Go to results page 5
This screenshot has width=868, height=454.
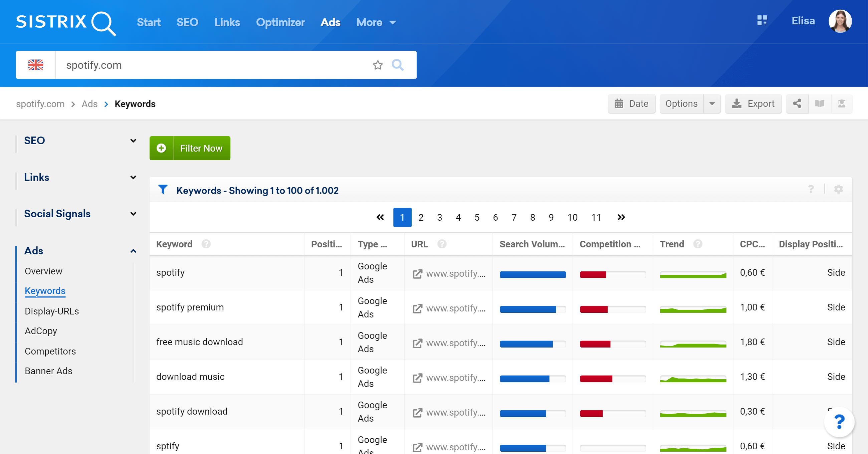click(477, 217)
